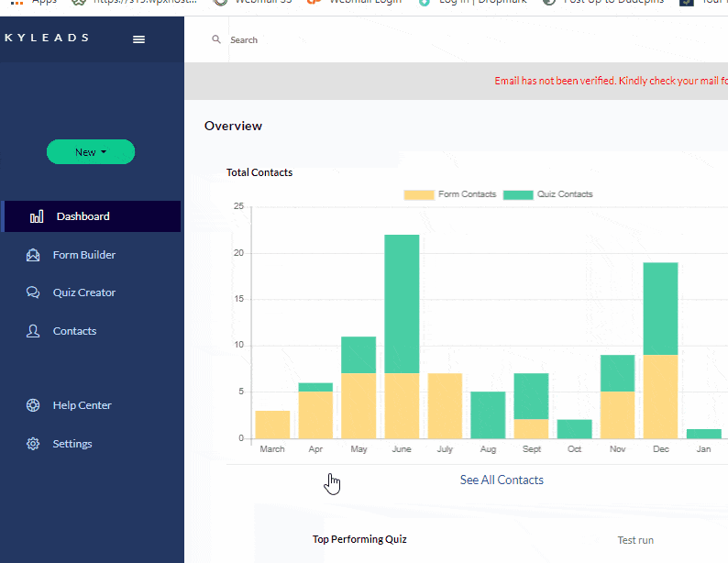Select the December form contacts bar
728x563 pixels.
pos(660,396)
